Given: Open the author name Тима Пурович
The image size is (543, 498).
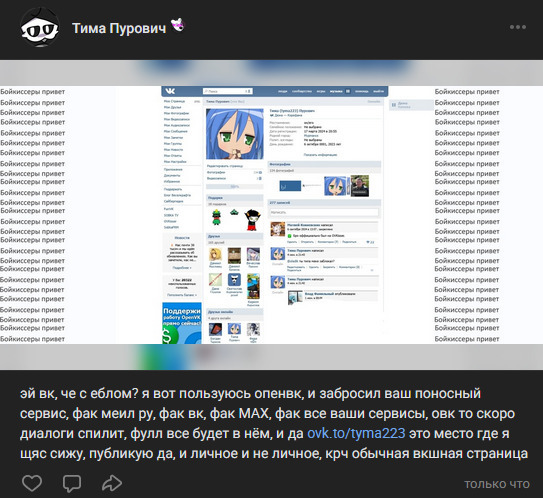Looking at the screenshot, I should [x=119, y=28].
